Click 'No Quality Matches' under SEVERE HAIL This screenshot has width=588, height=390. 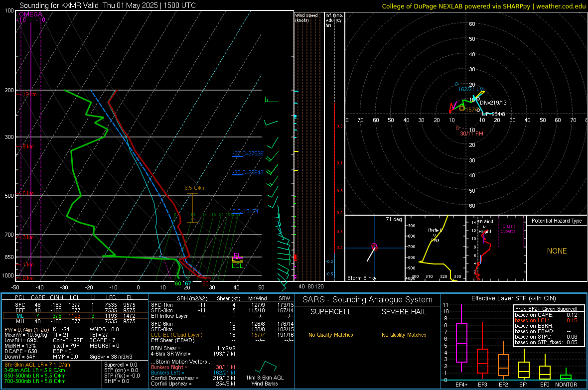(x=404, y=335)
